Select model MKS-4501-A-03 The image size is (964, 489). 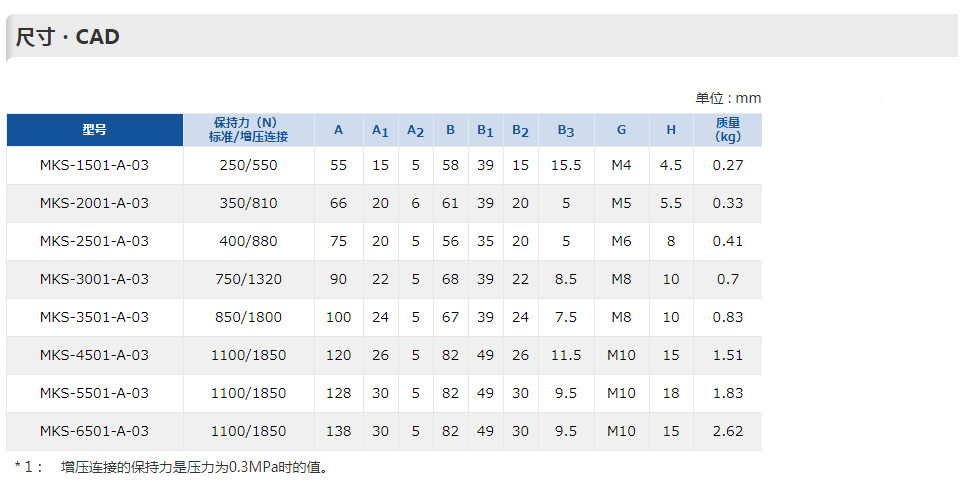click(x=94, y=356)
